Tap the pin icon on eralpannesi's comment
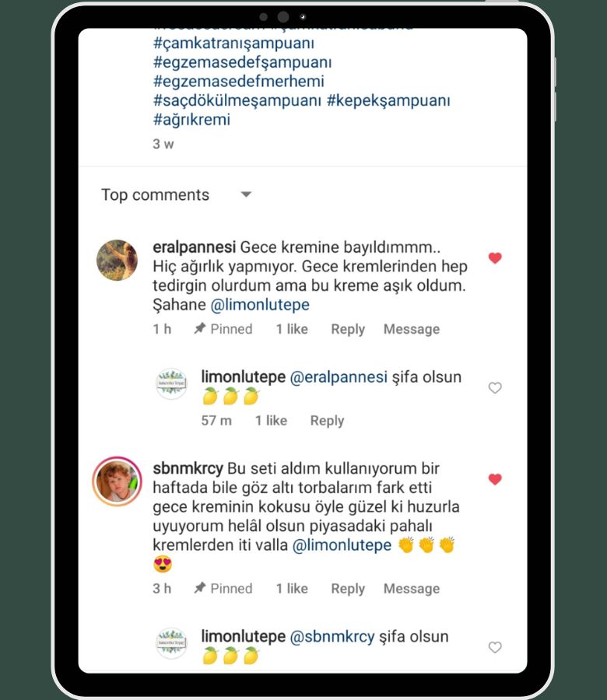607x700 pixels. [x=200, y=328]
